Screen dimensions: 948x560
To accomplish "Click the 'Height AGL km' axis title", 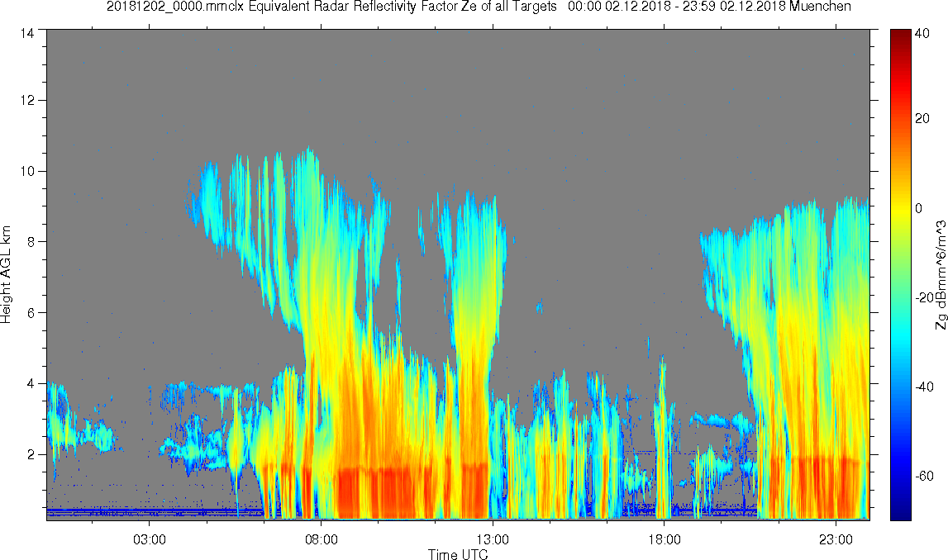I will tap(6, 275).
